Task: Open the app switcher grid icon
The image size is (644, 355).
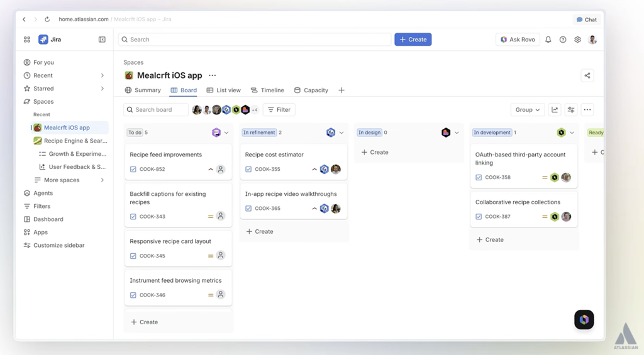Action: tap(27, 40)
